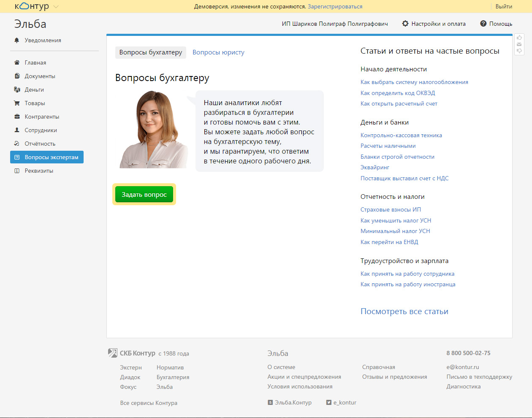Switch to the Вопросы юристу tab

coord(218,52)
